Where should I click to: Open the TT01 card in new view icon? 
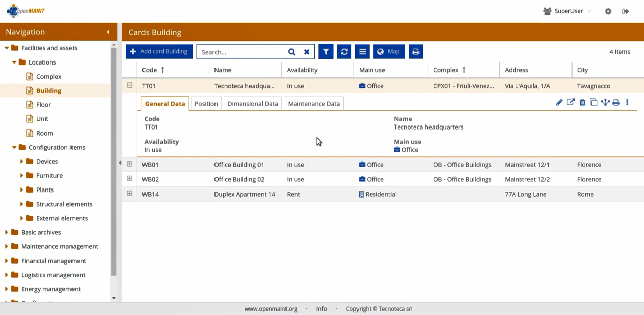[570, 103]
